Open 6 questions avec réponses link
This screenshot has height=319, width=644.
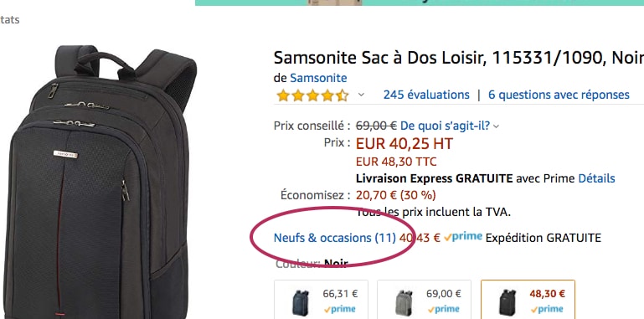click(559, 95)
